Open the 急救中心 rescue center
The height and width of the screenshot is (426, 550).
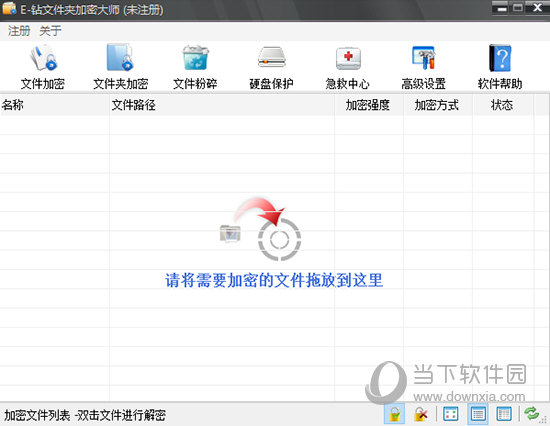pos(348,67)
